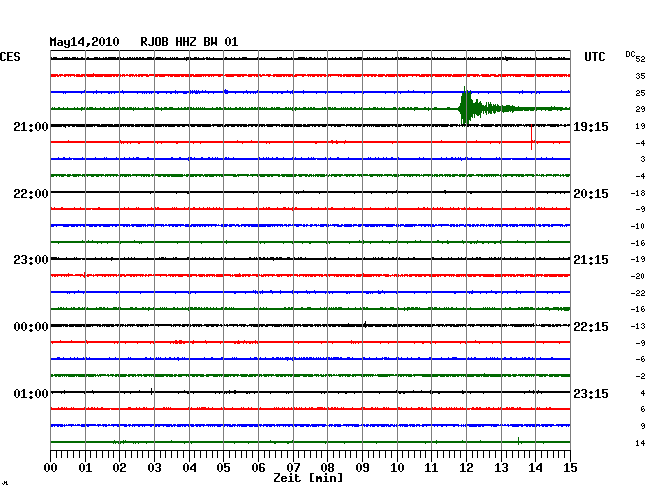Click the 10 minute axis label
This screenshot has height=494, width=650.
point(397,468)
